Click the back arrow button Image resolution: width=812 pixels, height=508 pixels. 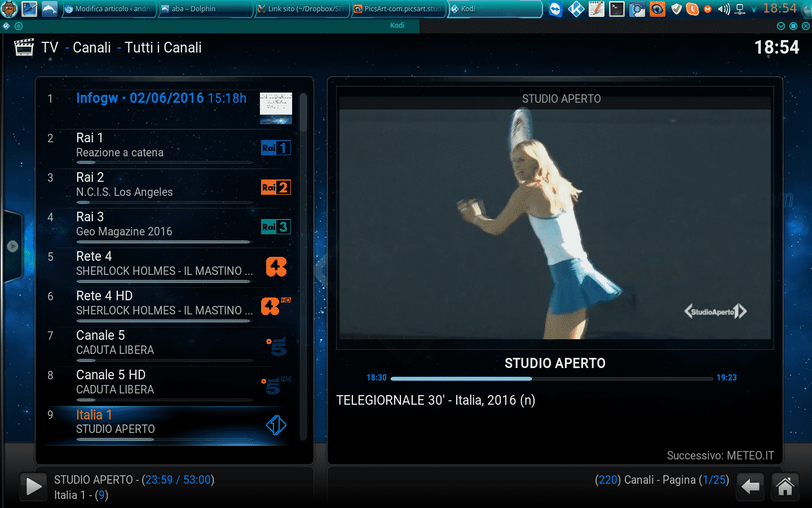(750, 487)
